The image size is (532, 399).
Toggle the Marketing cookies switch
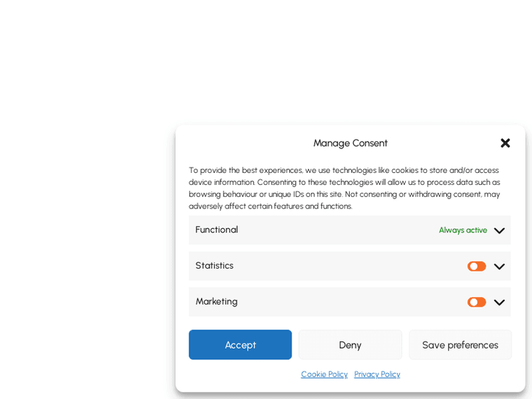point(477,302)
